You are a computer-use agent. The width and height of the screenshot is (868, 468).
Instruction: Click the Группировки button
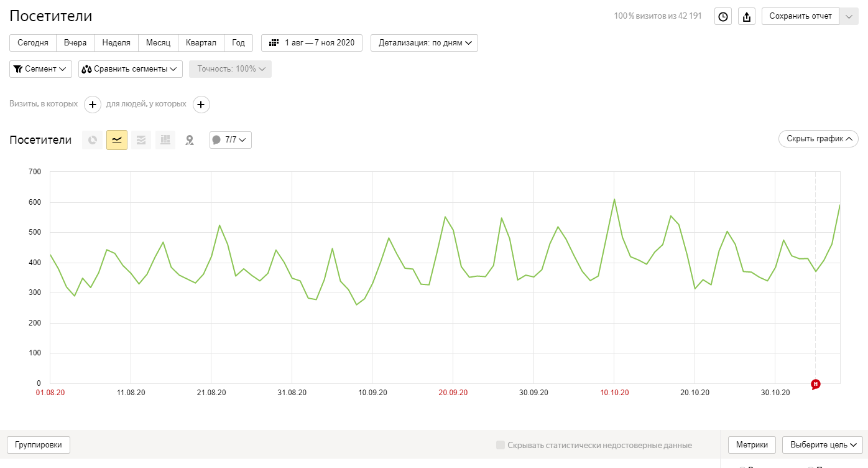[39, 445]
